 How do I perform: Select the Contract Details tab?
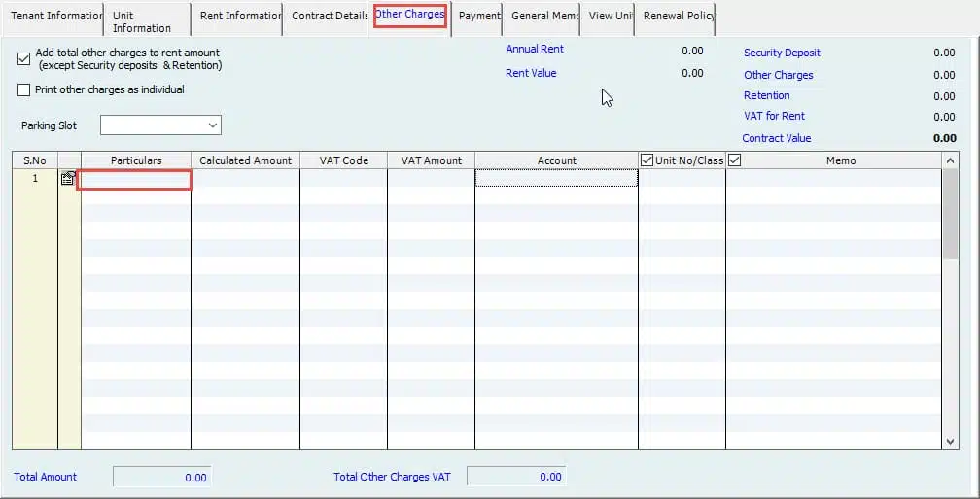pyautogui.click(x=329, y=17)
